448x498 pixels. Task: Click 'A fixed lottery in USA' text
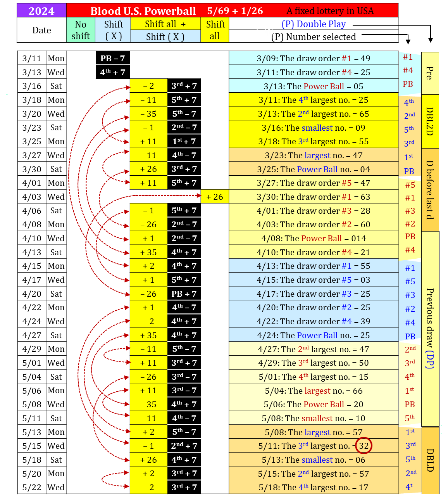[x=330, y=10]
